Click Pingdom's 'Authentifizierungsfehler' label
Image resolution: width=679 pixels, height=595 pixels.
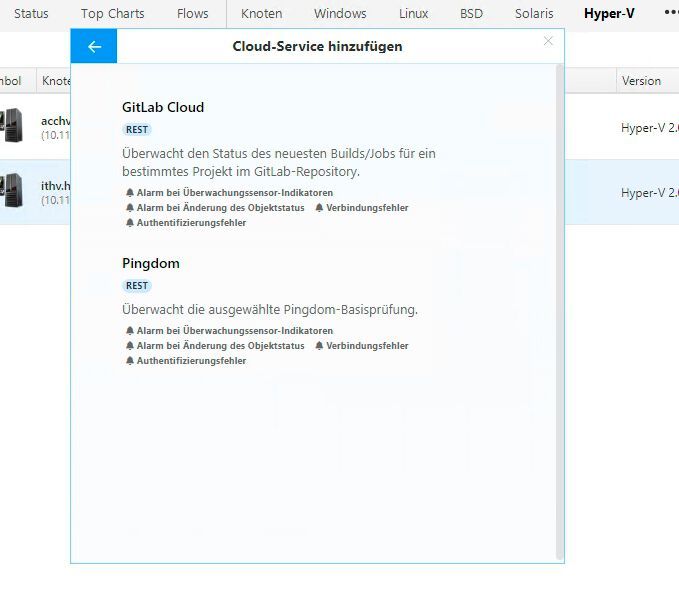click(x=191, y=361)
